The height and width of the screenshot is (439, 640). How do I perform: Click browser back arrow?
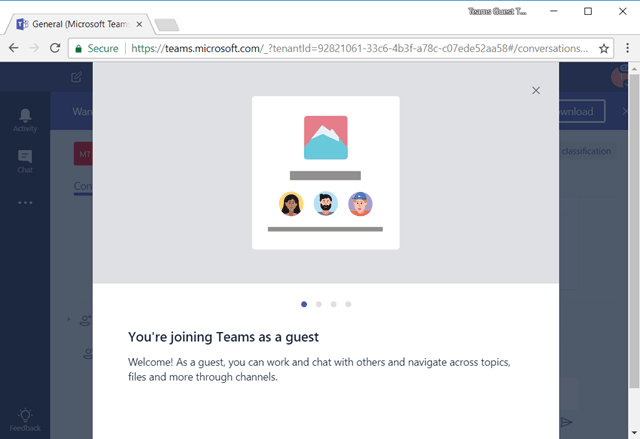[x=13, y=48]
